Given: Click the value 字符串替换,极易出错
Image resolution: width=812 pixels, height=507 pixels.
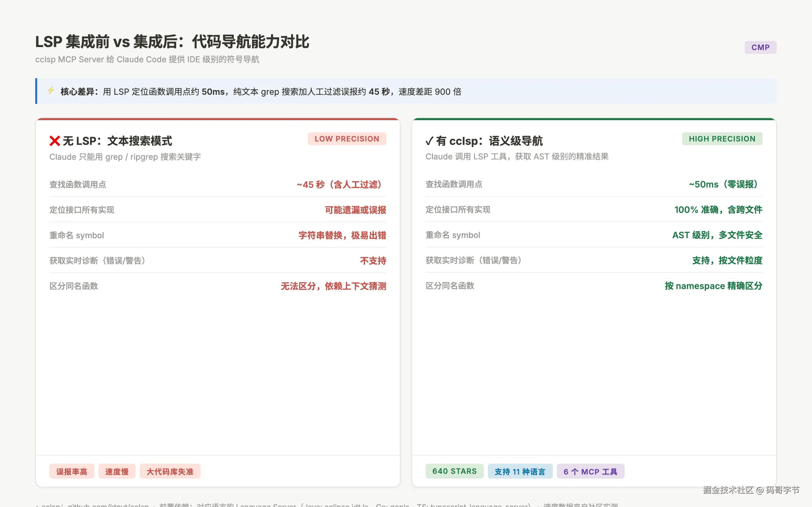Looking at the screenshot, I should pos(342,235).
